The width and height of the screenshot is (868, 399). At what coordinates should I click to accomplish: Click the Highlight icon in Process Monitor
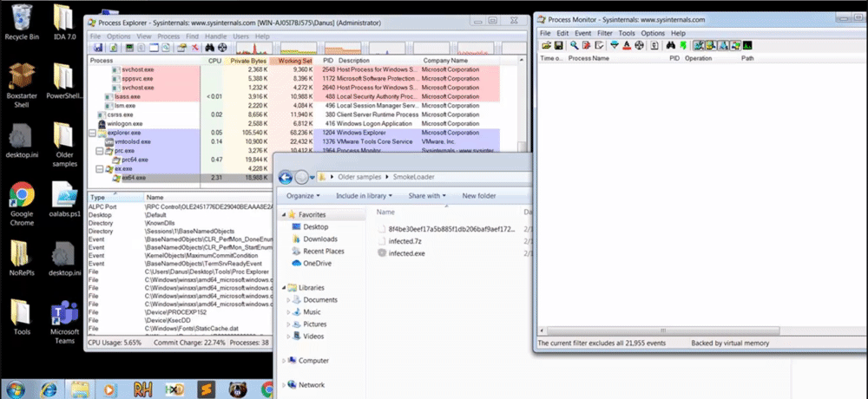point(628,45)
